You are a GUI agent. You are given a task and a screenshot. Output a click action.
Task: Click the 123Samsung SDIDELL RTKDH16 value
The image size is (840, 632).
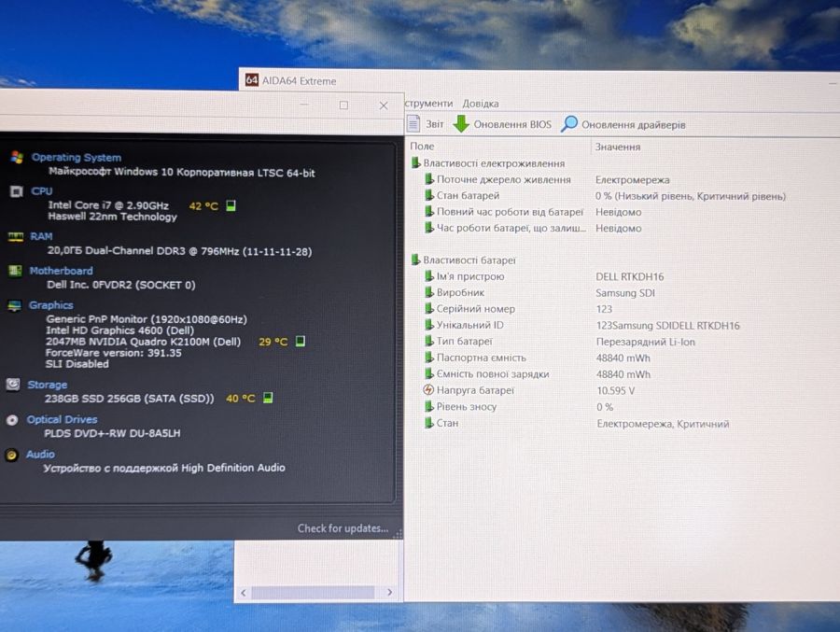[x=667, y=326]
